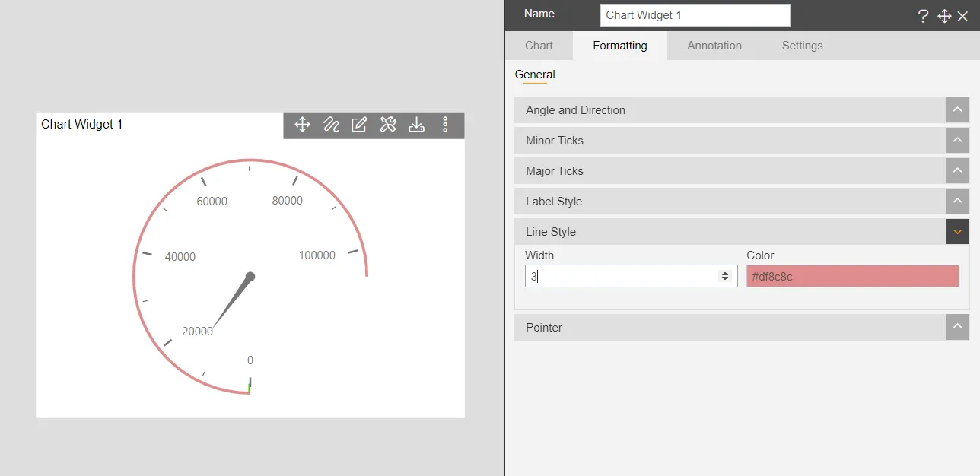
Task: Open the edit chart pencil icon
Action: [x=359, y=125]
